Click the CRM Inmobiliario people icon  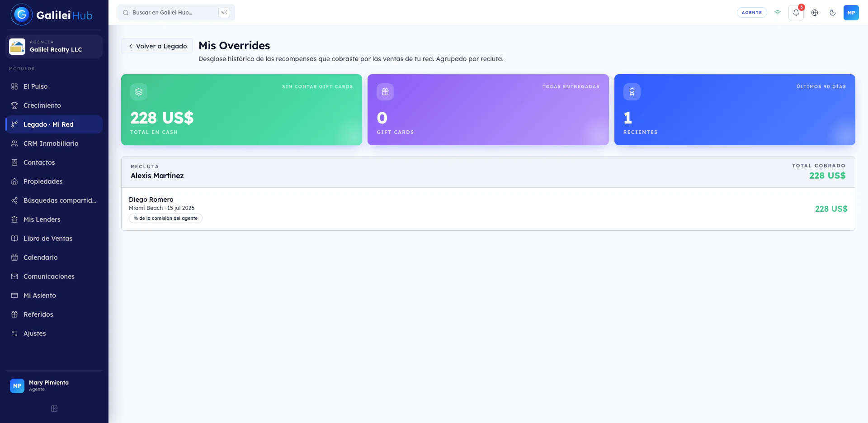(x=14, y=143)
